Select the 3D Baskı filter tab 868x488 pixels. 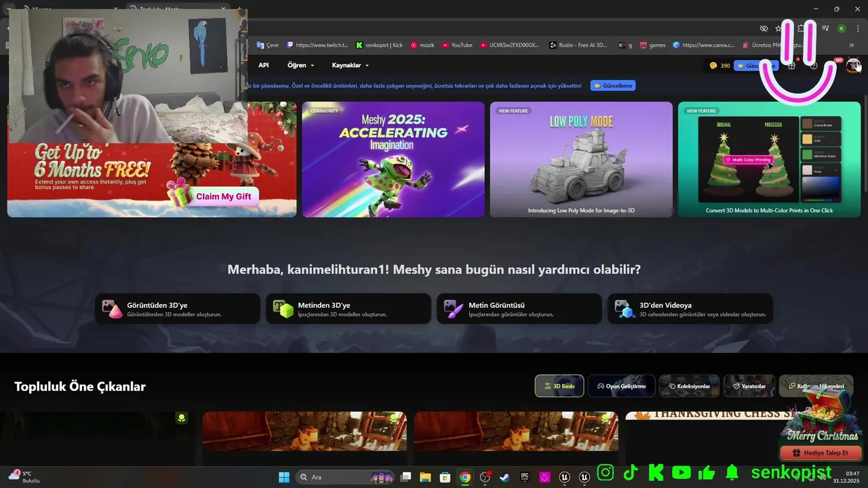click(x=559, y=386)
